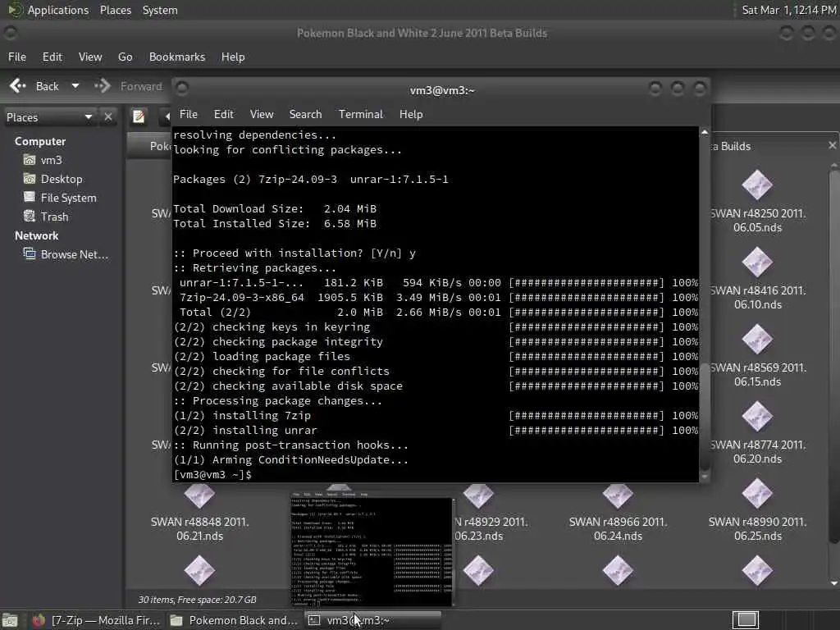Close the Builds tab in file manager
This screenshot has width=840, height=630.
832,146
